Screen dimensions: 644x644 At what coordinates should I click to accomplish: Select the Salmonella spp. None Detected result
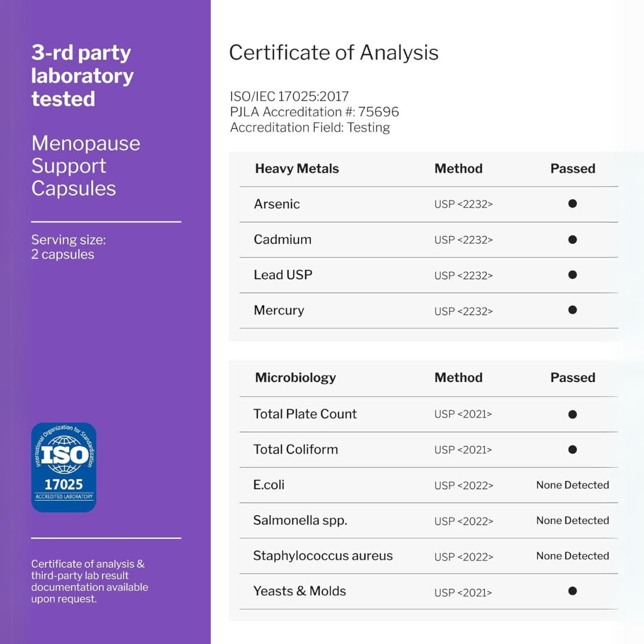[572, 521]
